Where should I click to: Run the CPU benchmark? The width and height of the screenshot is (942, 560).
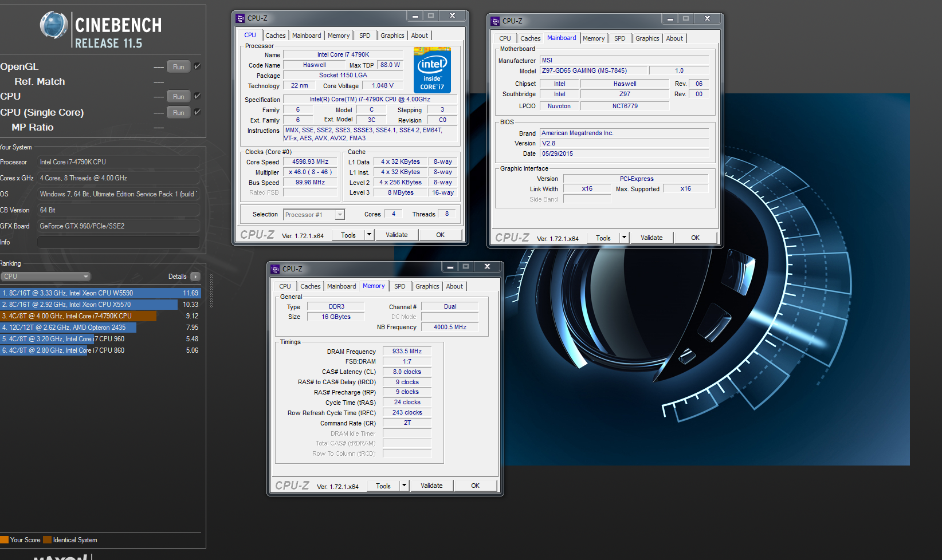point(179,96)
